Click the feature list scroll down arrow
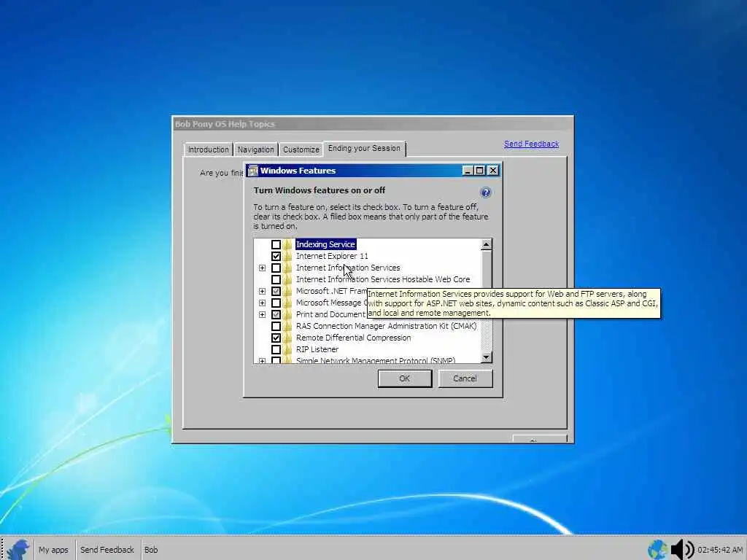747x560 pixels. pos(486,357)
